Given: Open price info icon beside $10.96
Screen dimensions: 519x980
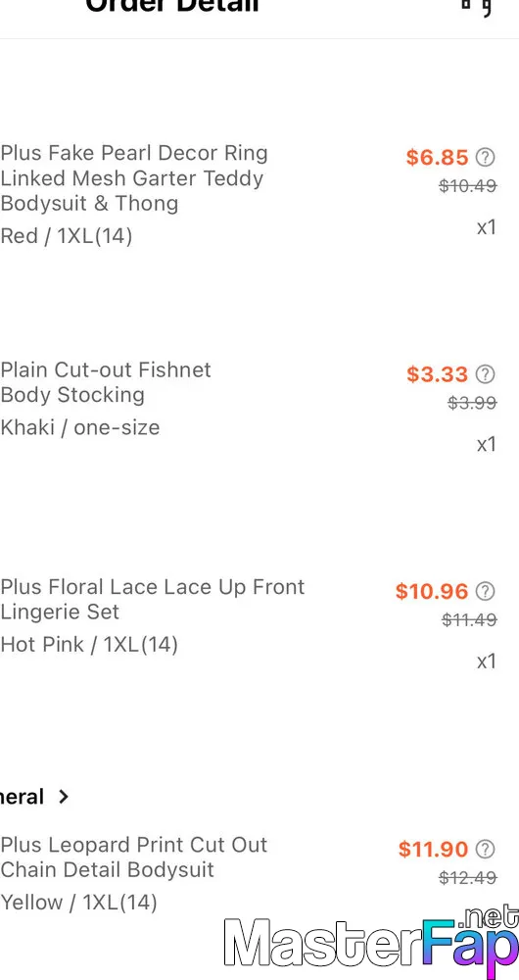Looking at the screenshot, I should click(x=486, y=591).
